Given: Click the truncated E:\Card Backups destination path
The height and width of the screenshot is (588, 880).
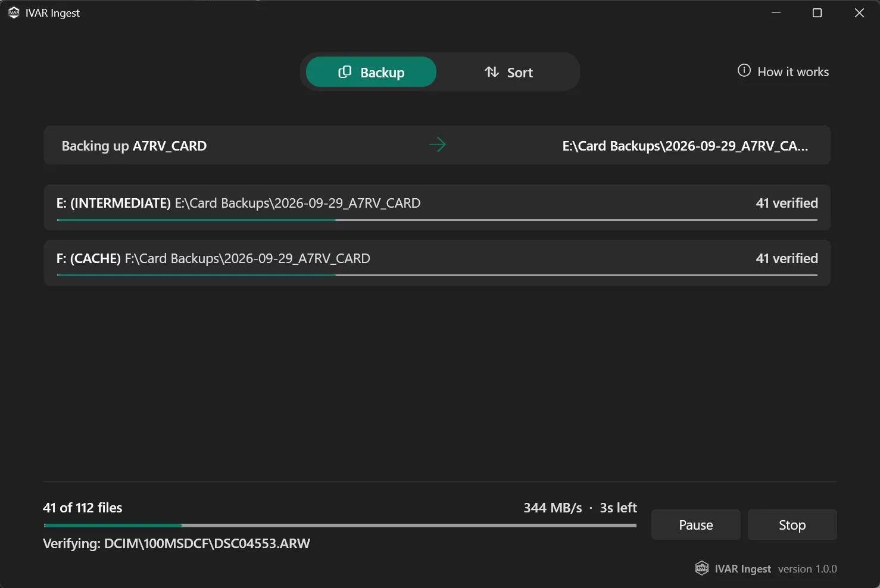Looking at the screenshot, I should [685, 146].
